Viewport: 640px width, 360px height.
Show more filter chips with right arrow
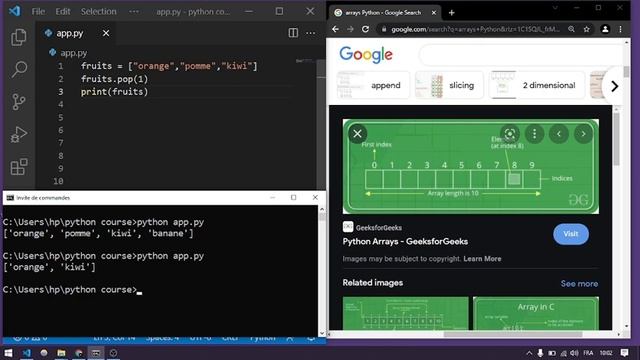click(614, 86)
